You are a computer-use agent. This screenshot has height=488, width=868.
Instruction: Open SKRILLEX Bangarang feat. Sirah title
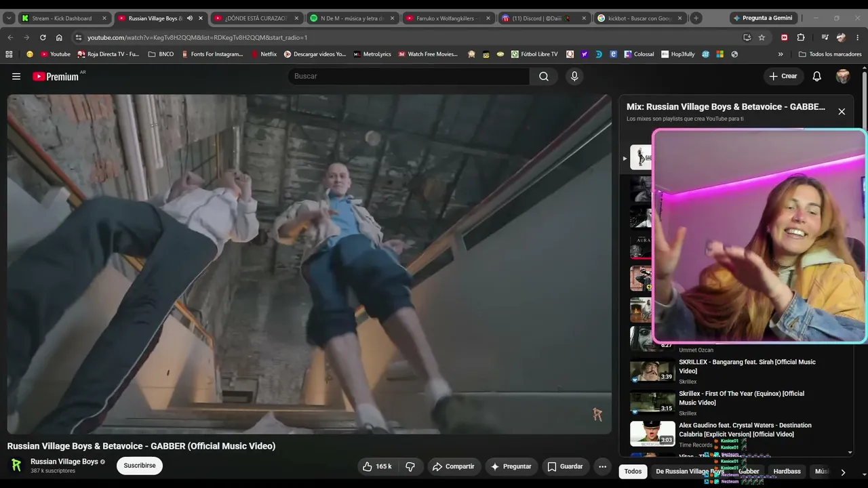click(x=747, y=367)
